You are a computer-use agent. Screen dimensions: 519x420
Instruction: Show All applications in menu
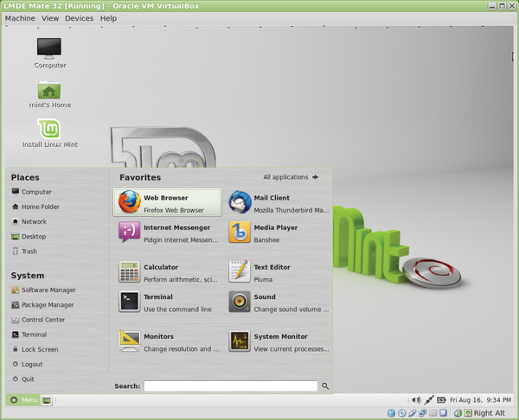(x=291, y=177)
